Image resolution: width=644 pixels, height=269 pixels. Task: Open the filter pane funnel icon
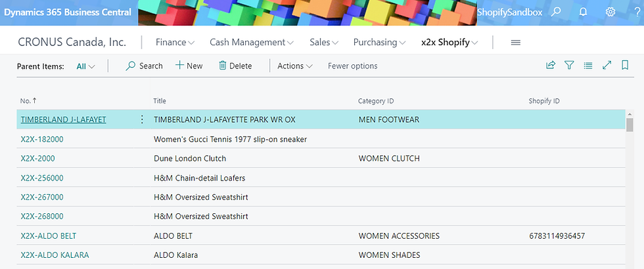tap(570, 66)
